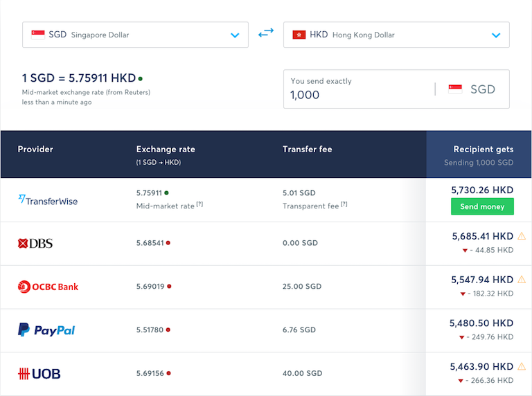Click the TransferWise amount '5,730.26 HKD'
The height and width of the screenshot is (396, 532).
coord(482,190)
